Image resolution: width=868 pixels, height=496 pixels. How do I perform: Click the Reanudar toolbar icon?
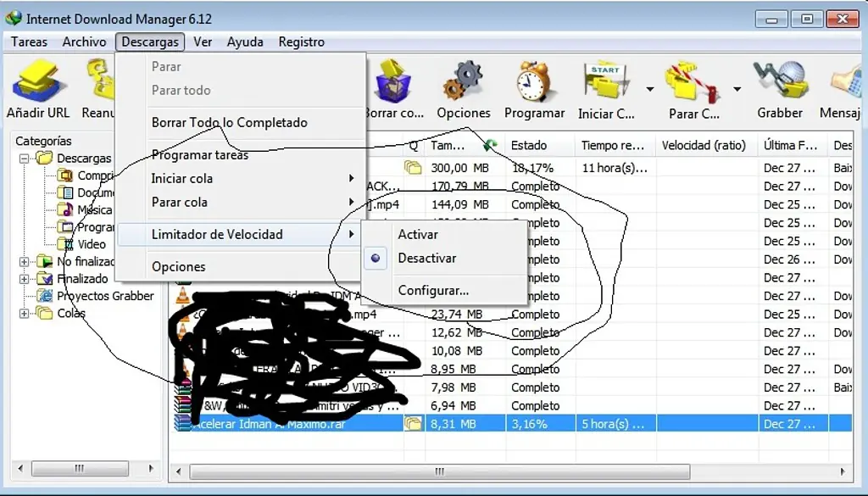(101, 81)
